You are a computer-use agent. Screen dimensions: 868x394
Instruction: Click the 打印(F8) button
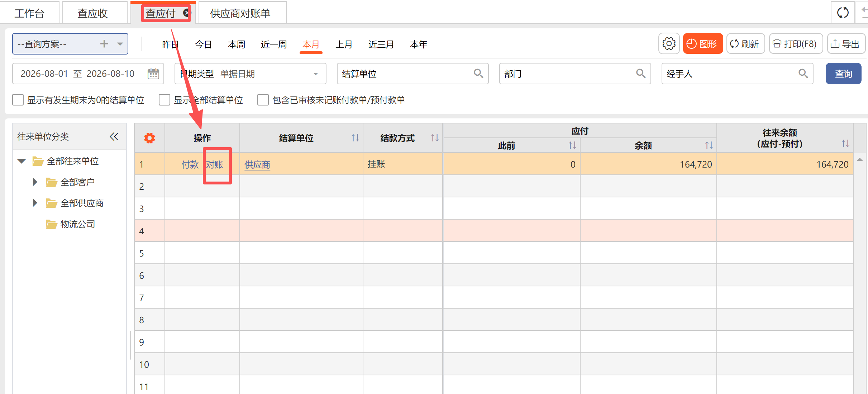(x=796, y=44)
